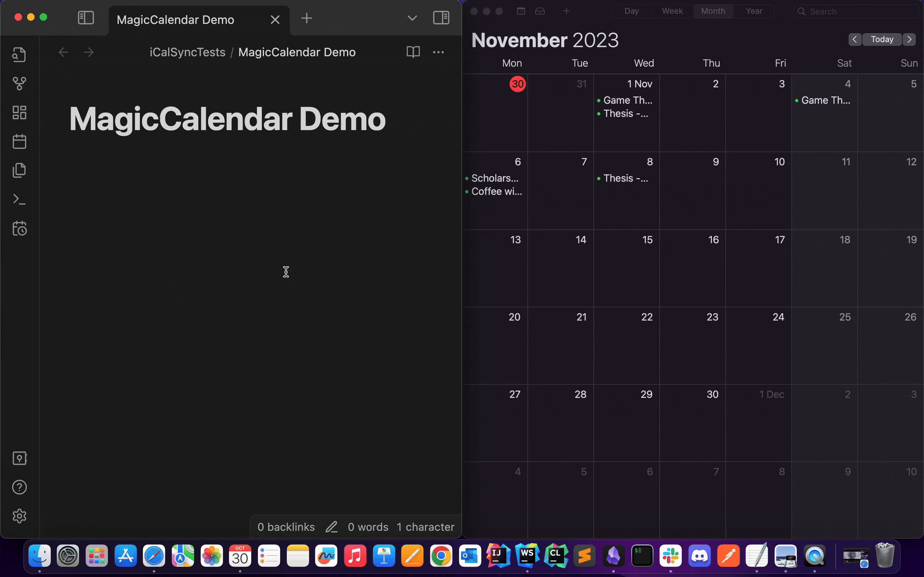Open the canvas icon in ribbon
Image resolution: width=924 pixels, height=577 pixels.
coord(19,113)
